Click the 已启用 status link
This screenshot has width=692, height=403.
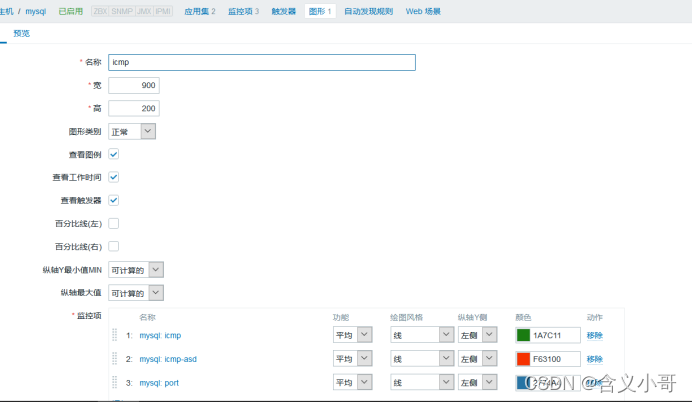(x=71, y=11)
